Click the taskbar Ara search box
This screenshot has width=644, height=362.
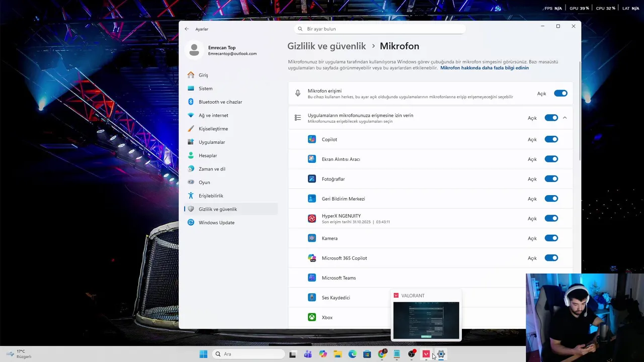point(249,354)
